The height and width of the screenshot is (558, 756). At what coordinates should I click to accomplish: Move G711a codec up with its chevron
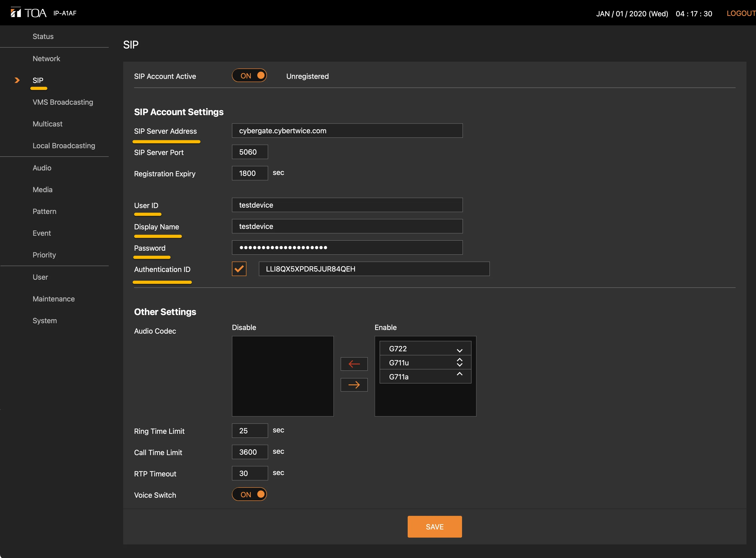[x=459, y=374]
